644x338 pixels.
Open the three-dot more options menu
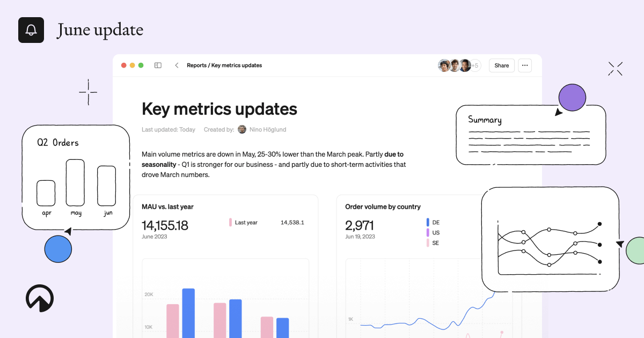pos(525,65)
